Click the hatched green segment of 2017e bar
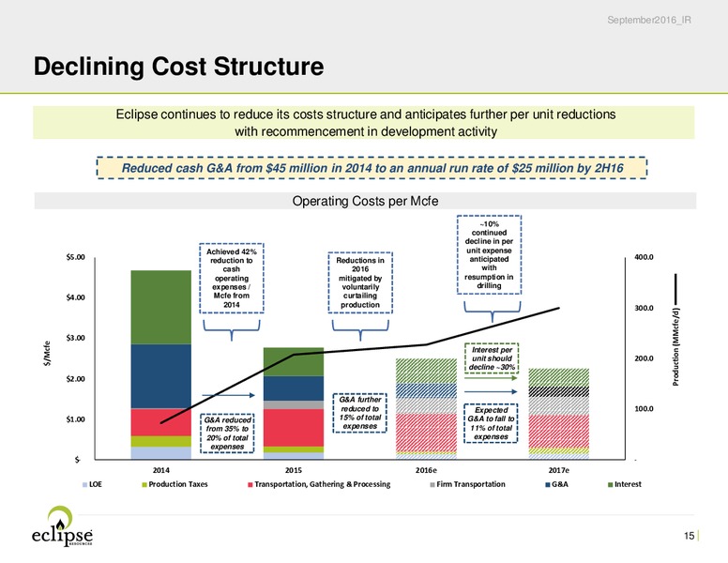Viewport: 728px width, 563px height. point(558,377)
